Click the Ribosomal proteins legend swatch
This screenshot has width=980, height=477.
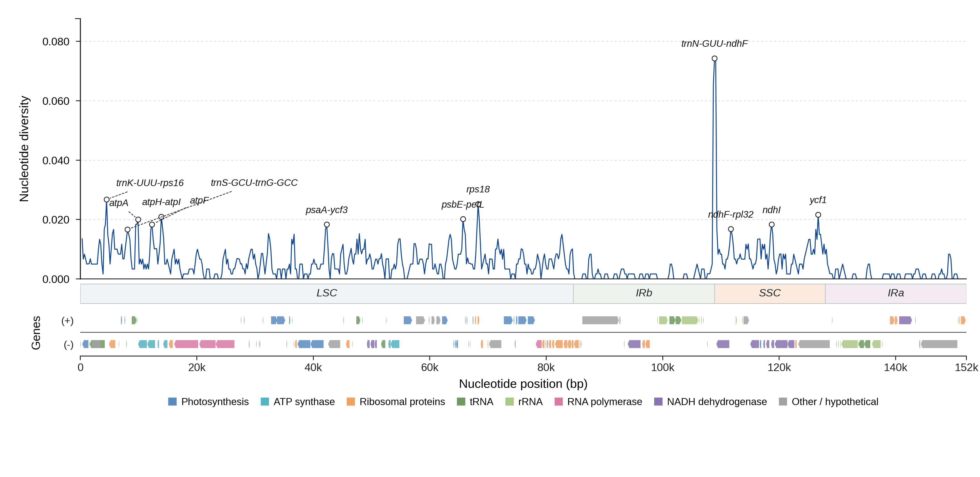click(351, 402)
